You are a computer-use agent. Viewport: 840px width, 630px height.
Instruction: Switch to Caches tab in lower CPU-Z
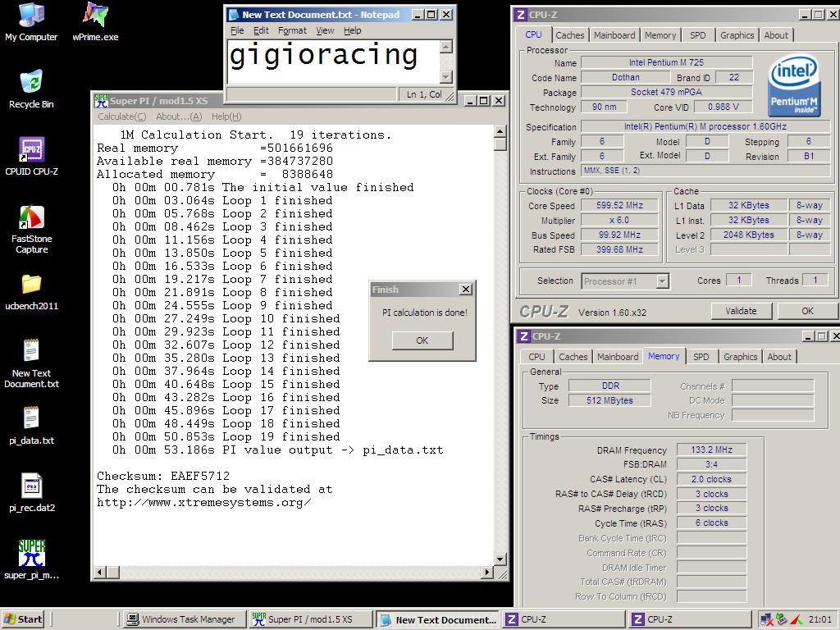(x=573, y=357)
